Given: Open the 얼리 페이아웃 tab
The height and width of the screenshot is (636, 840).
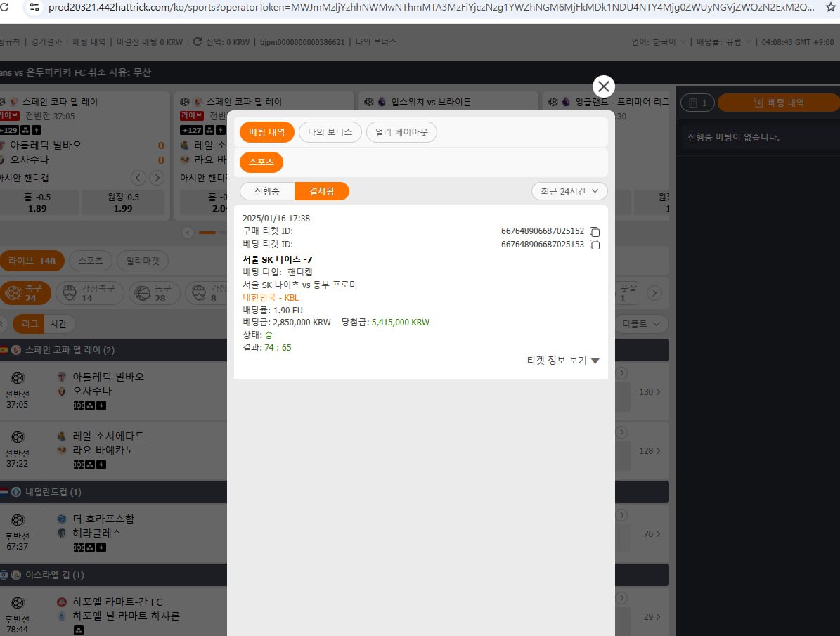Looking at the screenshot, I should click(401, 132).
